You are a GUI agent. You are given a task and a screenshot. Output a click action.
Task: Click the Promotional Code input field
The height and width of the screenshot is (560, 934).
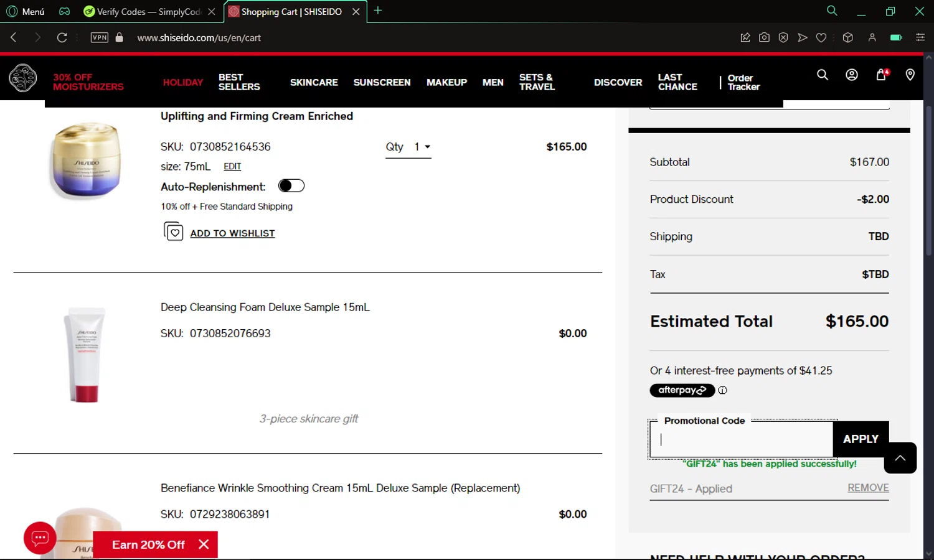click(x=741, y=439)
